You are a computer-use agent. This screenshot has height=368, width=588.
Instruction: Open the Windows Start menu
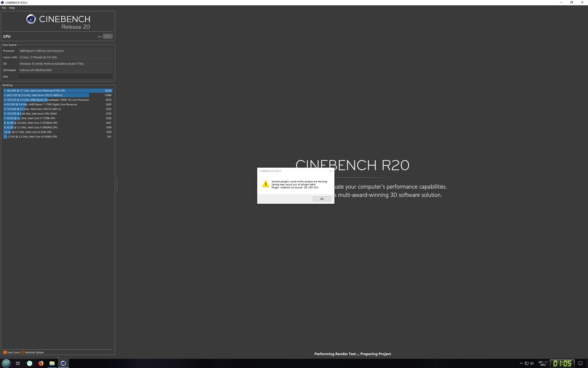[6, 363]
